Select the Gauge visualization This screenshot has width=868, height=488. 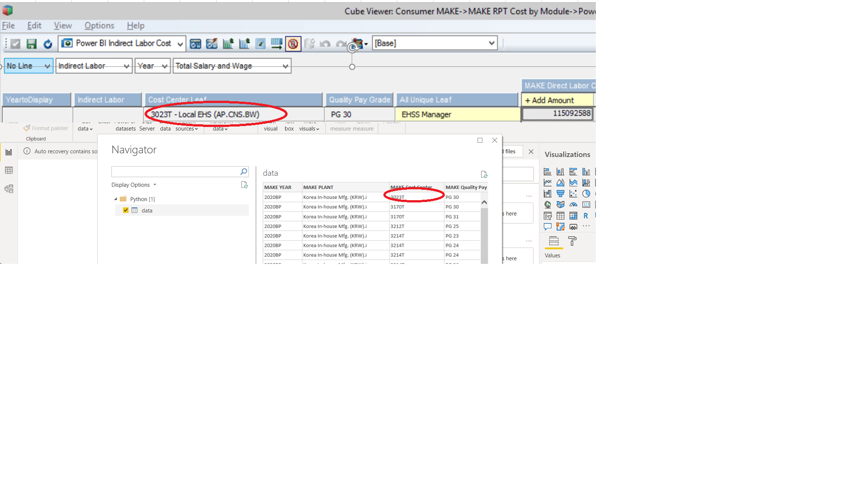click(x=573, y=205)
